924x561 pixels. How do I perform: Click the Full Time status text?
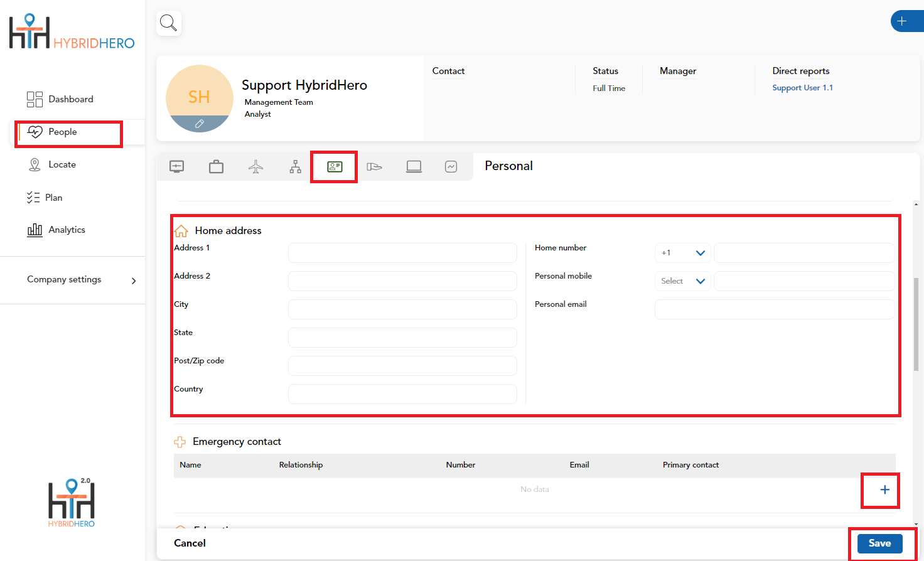click(609, 88)
